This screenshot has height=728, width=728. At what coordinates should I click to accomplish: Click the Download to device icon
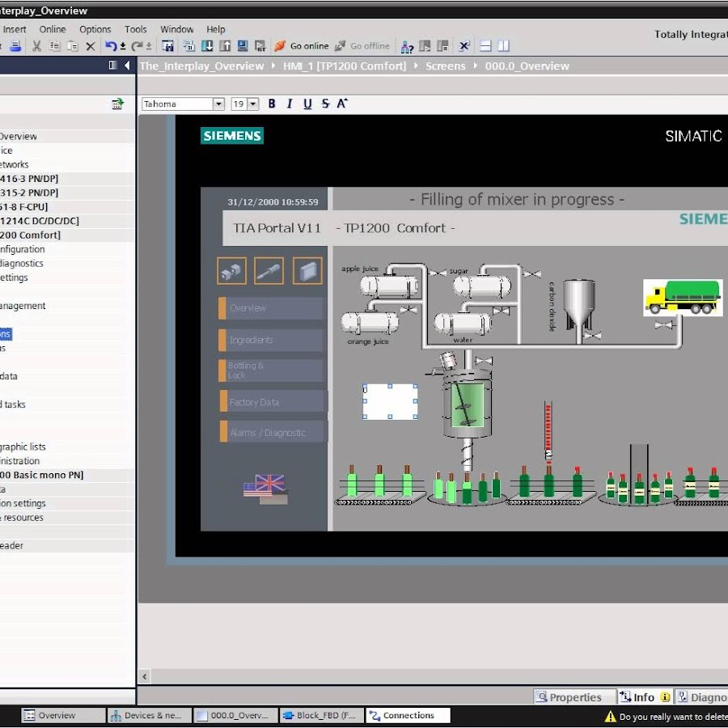(206, 46)
